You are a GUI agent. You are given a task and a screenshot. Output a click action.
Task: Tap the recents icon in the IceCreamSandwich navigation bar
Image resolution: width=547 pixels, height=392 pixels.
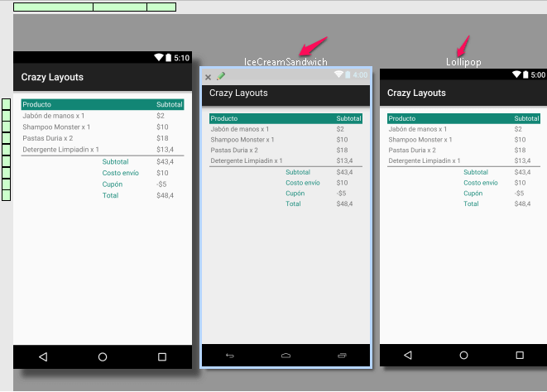342,356
